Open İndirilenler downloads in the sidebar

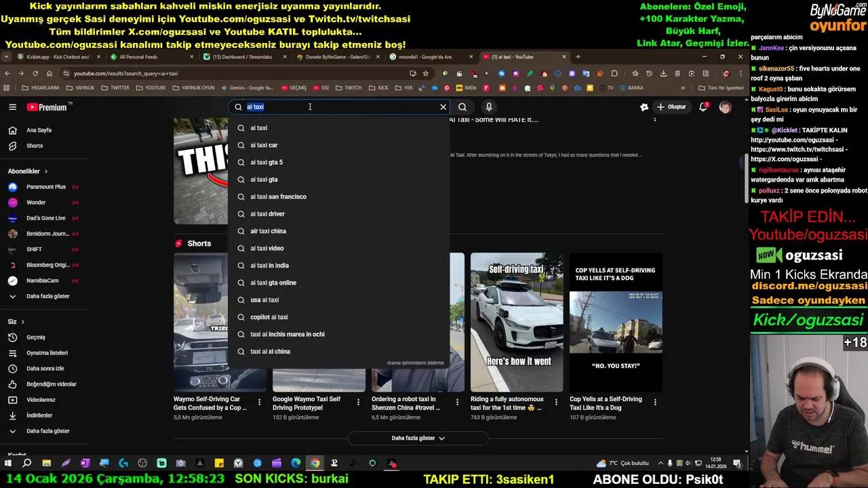(x=39, y=415)
